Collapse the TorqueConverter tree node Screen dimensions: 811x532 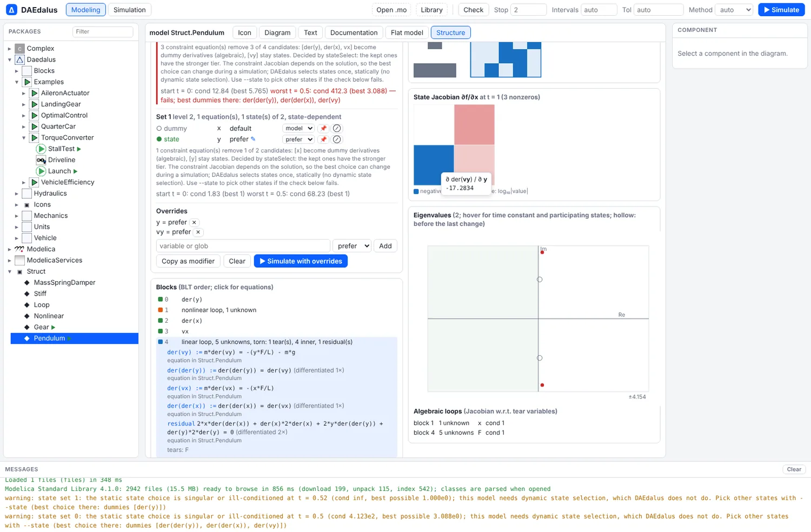24,138
